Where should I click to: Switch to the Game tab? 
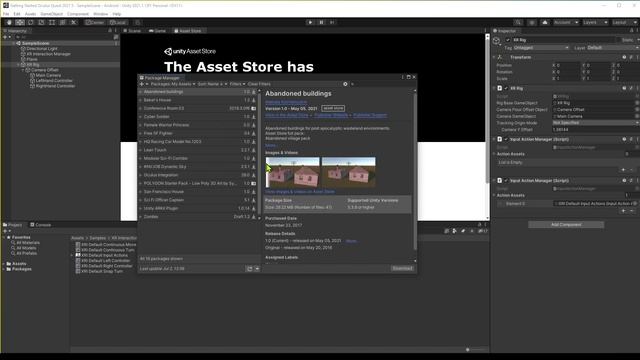coord(157,31)
